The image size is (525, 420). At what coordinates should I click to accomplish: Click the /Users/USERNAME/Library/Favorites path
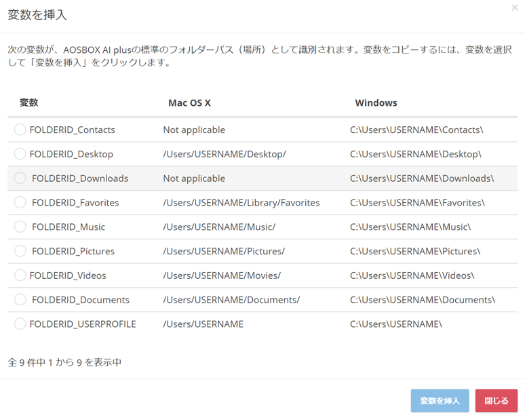[241, 203]
